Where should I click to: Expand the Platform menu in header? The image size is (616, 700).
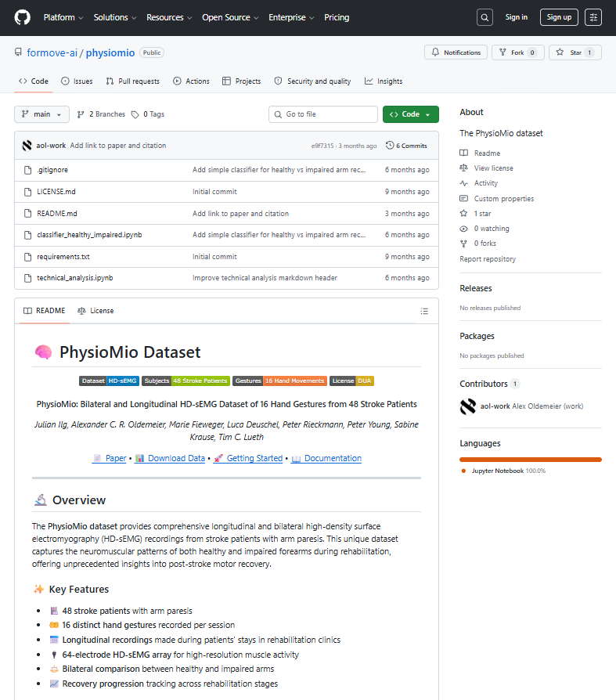[x=64, y=17]
